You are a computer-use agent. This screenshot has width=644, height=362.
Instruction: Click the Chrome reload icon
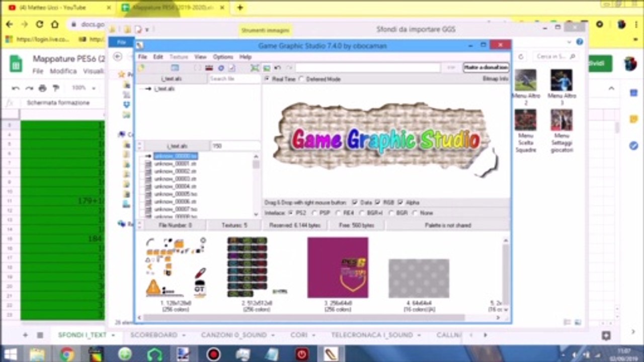tap(39, 24)
